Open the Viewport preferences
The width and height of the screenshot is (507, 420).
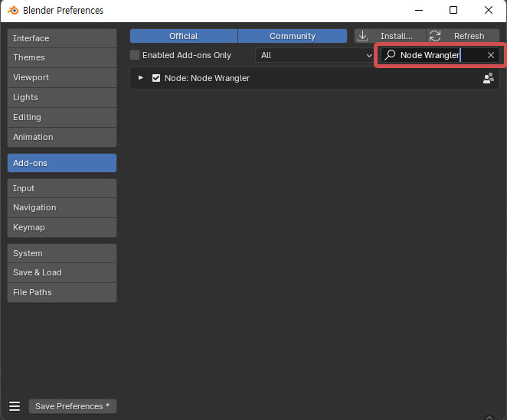pyautogui.click(x=62, y=77)
